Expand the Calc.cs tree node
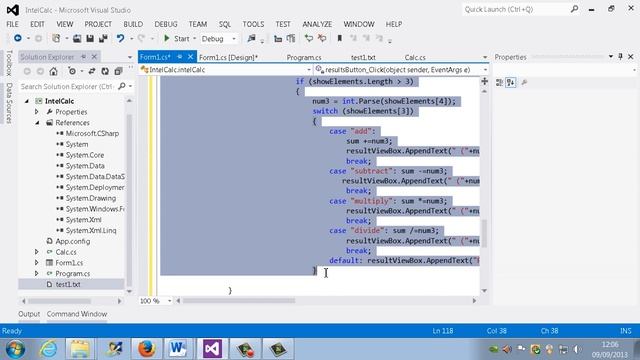 (x=37, y=252)
